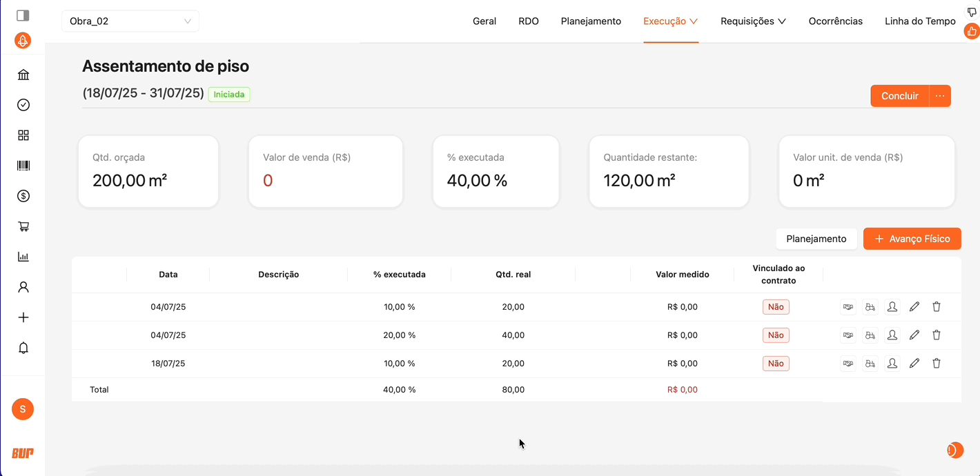Delete the first 04/07/25 row with trash
Screen dimensions: 980x476
coord(937,307)
